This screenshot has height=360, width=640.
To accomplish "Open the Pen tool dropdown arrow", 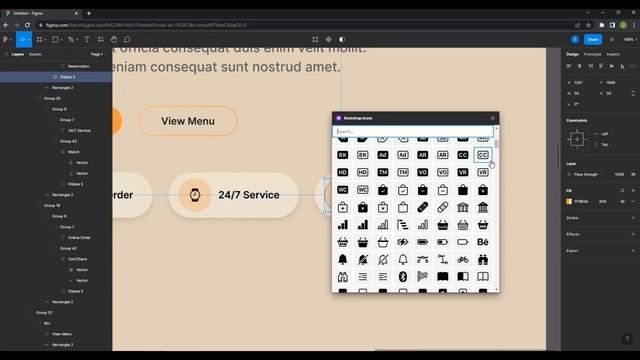I will point(77,40).
